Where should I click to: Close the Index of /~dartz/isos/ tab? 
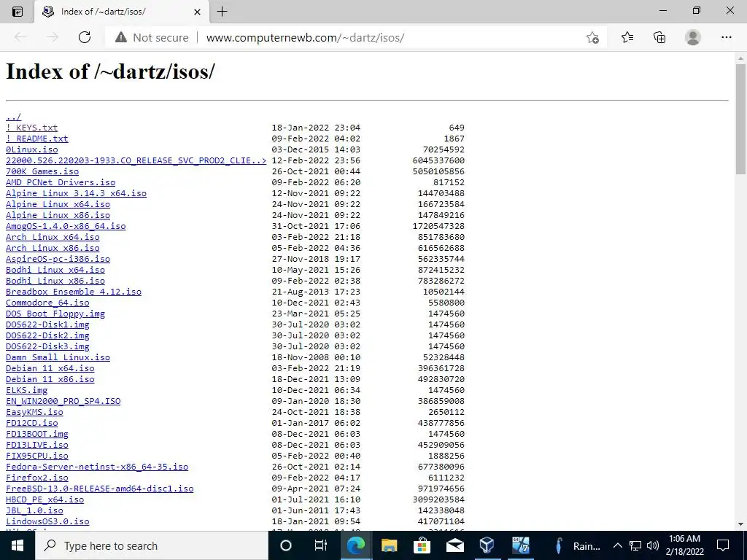click(x=197, y=12)
